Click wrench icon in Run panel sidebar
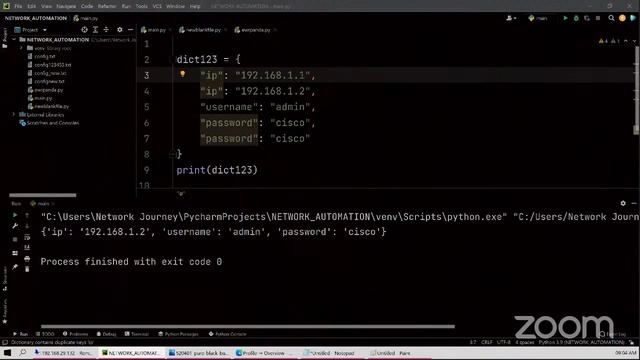This screenshot has width=640, height=360. pos(15,226)
